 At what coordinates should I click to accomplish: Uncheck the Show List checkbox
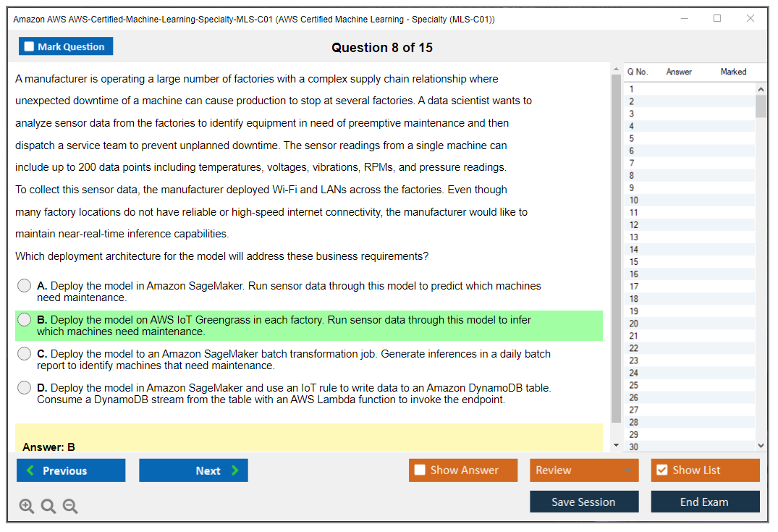point(661,470)
